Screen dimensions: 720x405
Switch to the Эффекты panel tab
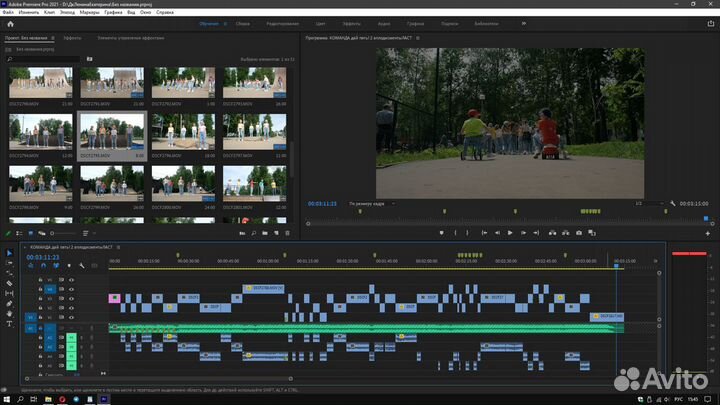[x=72, y=37]
